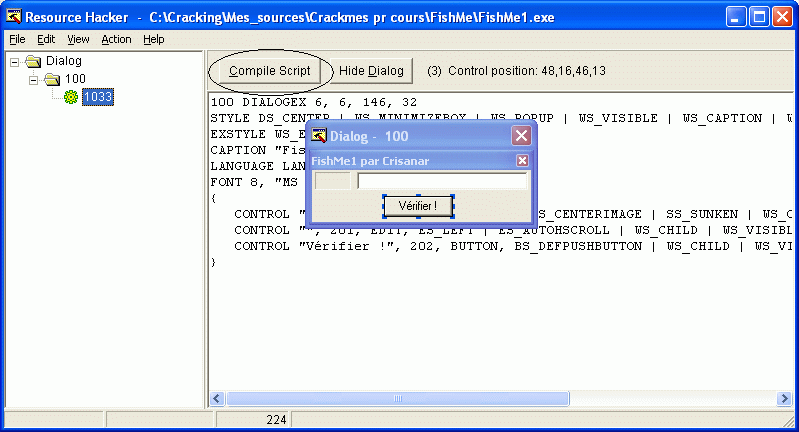The image size is (799, 432).
Task: Select the 1033 resource gear icon
Action: 71,97
